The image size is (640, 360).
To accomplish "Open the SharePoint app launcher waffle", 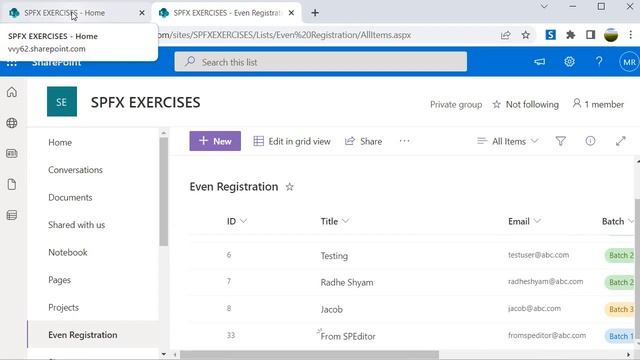I will click(x=12, y=63).
